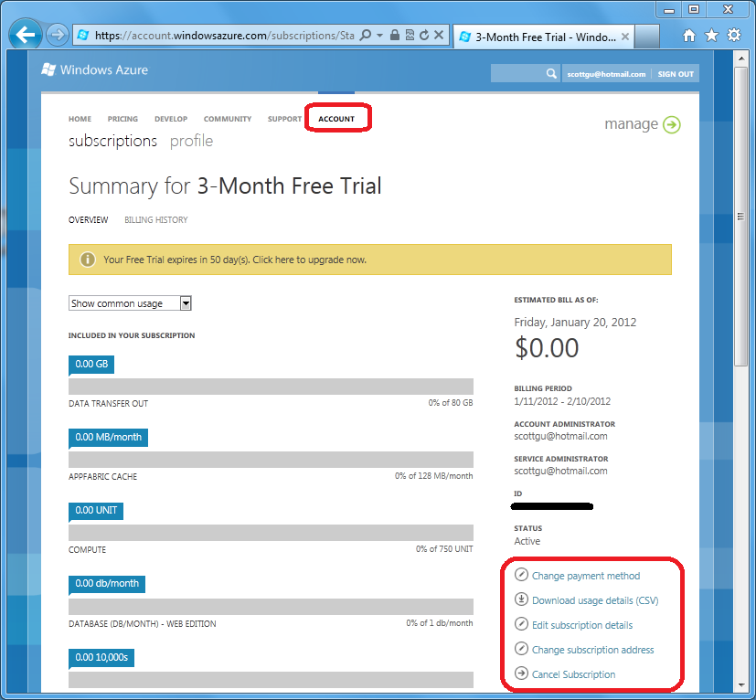Select the BILLING HISTORY tab
This screenshot has height=700, width=756.
[x=155, y=220]
